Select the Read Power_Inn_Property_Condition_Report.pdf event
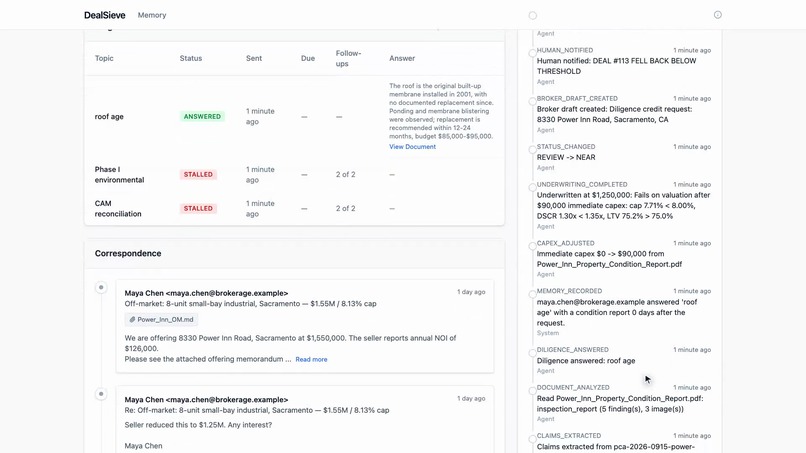806x453 pixels. [x=620, y=404]
